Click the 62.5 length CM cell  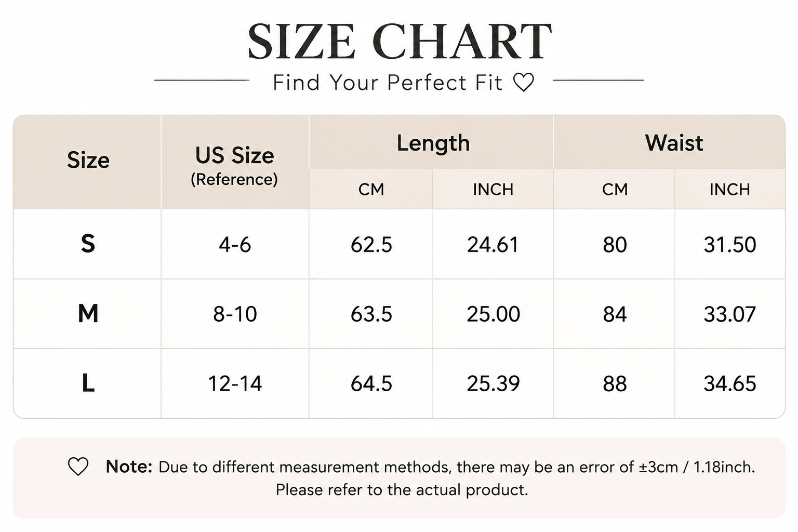371,244
